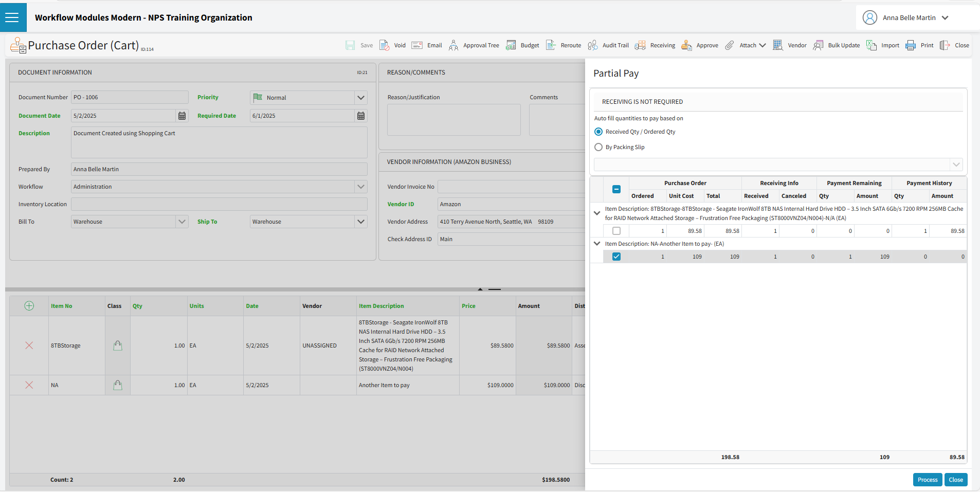This screenshot has height=492, width=980.
Task: Close the Partial Pay panel
Action: [x=956, y=480]
